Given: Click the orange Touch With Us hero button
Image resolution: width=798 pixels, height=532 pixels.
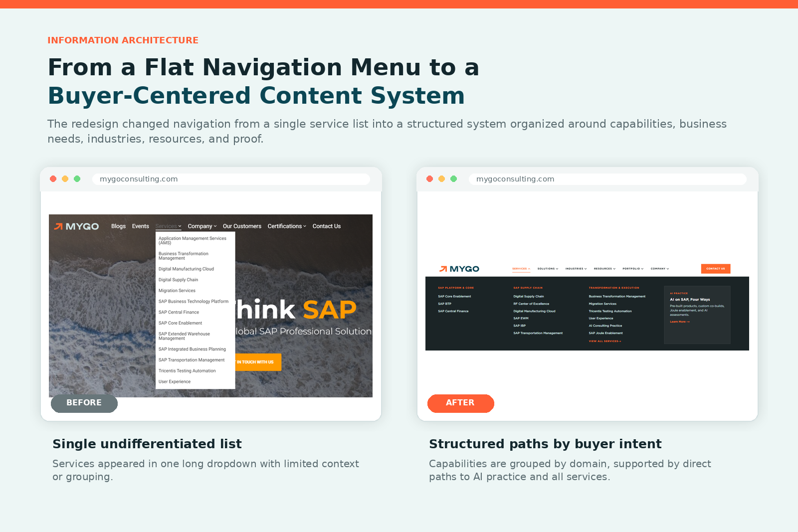Looking at the screenshot, I should click(258, 362).
